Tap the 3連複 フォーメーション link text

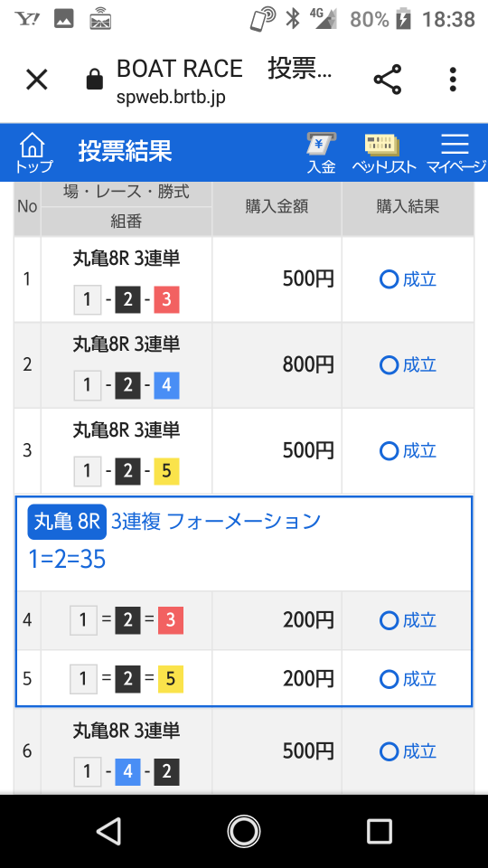[x=216, y=522]
